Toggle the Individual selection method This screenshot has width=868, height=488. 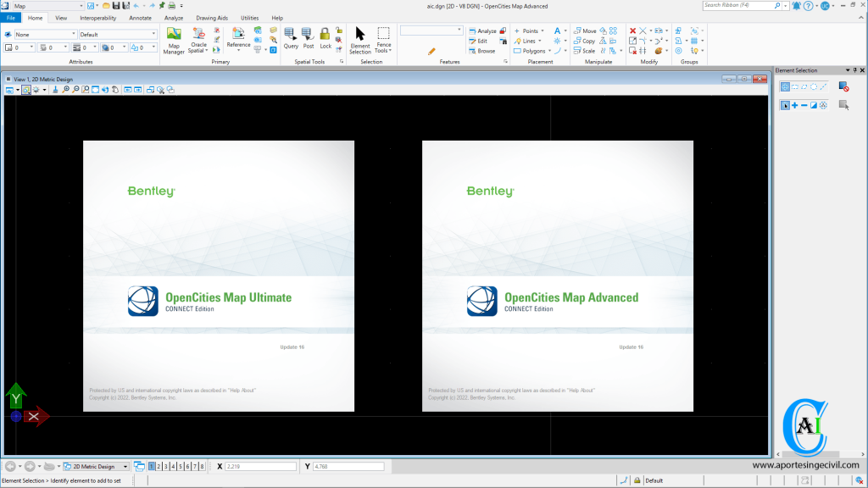pyautogui.click(x=785, y=87)
